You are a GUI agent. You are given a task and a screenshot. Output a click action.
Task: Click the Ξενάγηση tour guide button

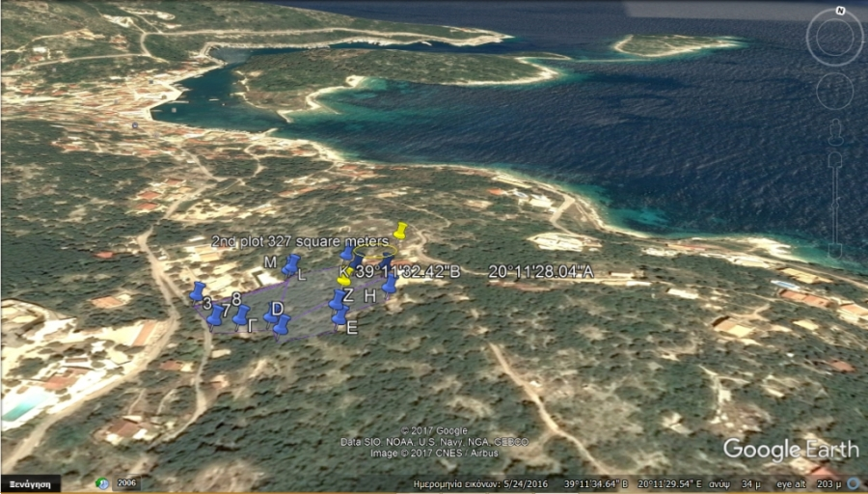30,483
